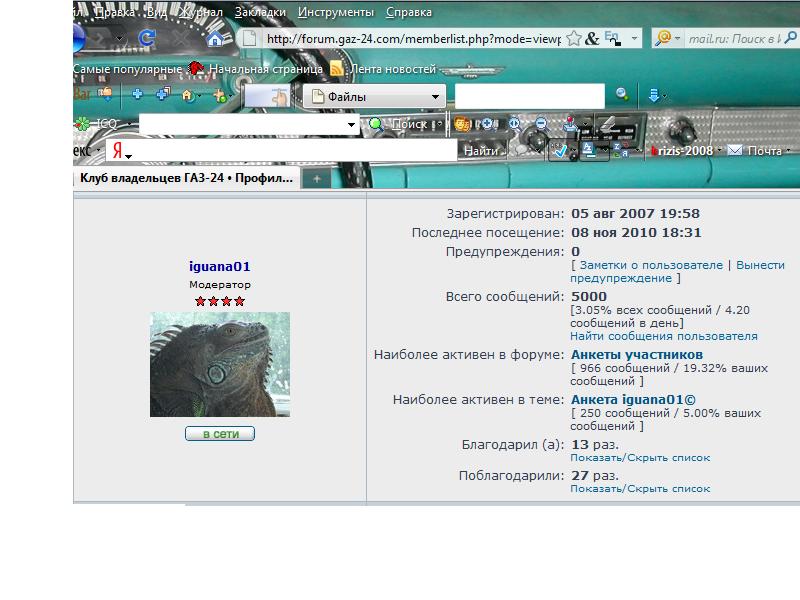Image resolution: width=800 pixels, height=600 pixels.
Task: Click the browser home button
Action: click(215, 39)
